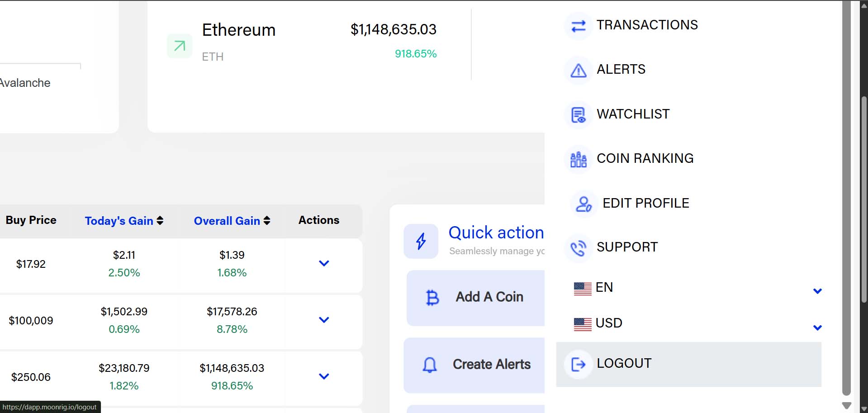Open the ALERTS menu item

621,69
